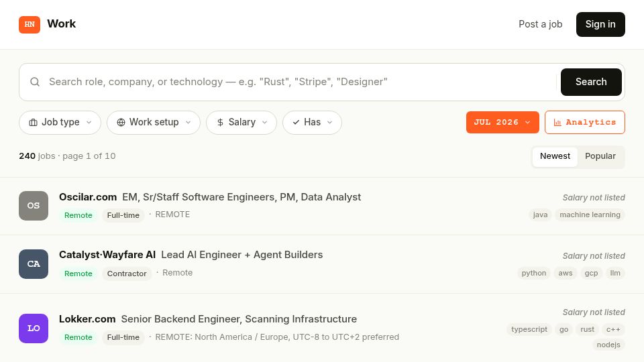Click 'Salary not listed' on Oscilar.com row
644x362 pixels.
tap(594, 198)
